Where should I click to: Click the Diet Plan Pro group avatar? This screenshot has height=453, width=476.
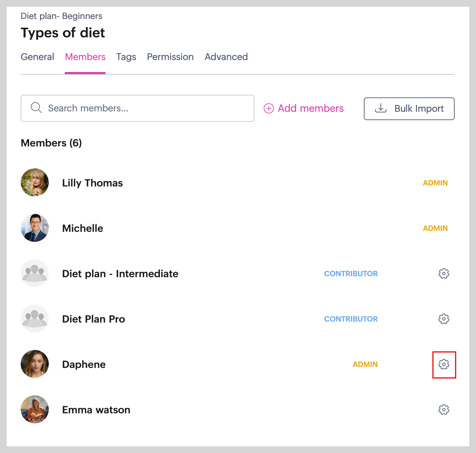[x=35, y=319]
